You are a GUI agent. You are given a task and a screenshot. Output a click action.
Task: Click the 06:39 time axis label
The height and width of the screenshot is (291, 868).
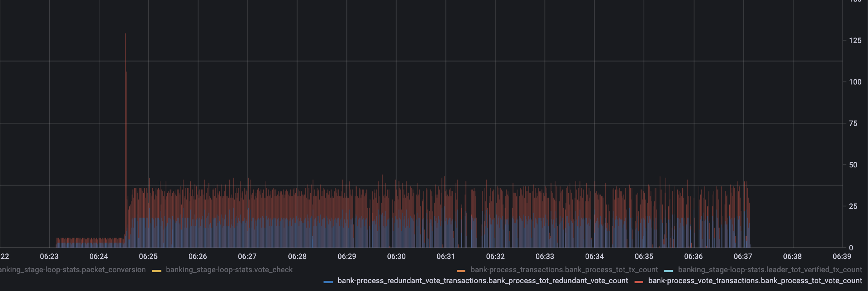click(842, 257)
